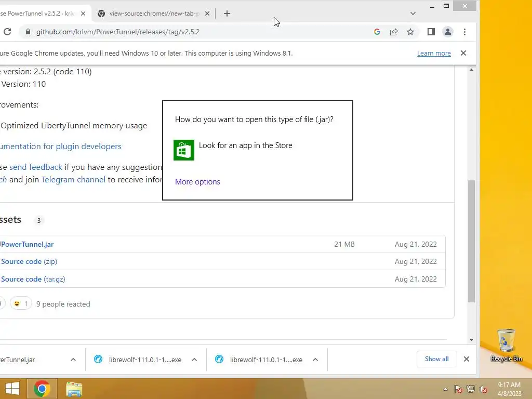Download Source code (tar.gz)
This screenshot has height=399, width=532.
[x=33, y=279]
